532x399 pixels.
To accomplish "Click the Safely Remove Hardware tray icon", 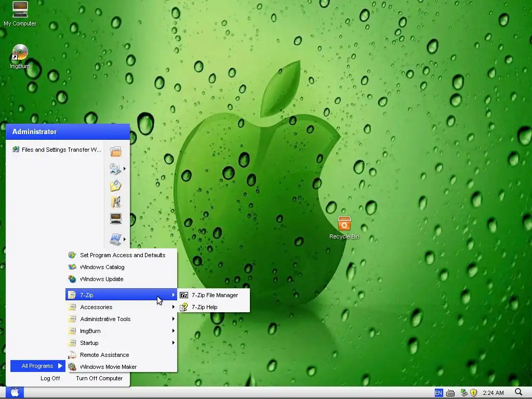I will pyautogui.click(x=464, y=393).
